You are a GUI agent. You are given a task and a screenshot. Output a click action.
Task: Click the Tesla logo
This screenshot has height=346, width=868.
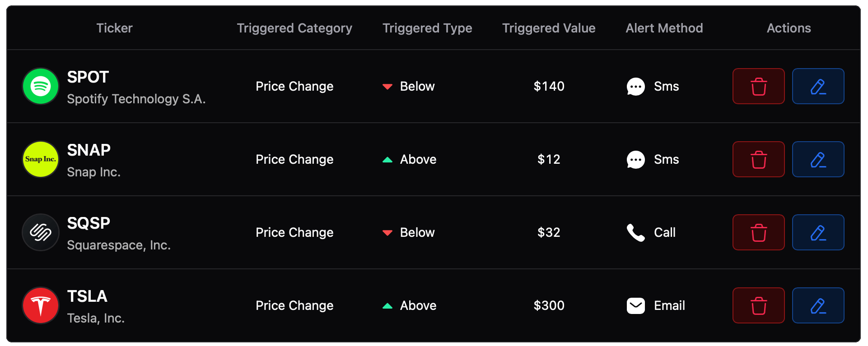click(x=41, y=305)
